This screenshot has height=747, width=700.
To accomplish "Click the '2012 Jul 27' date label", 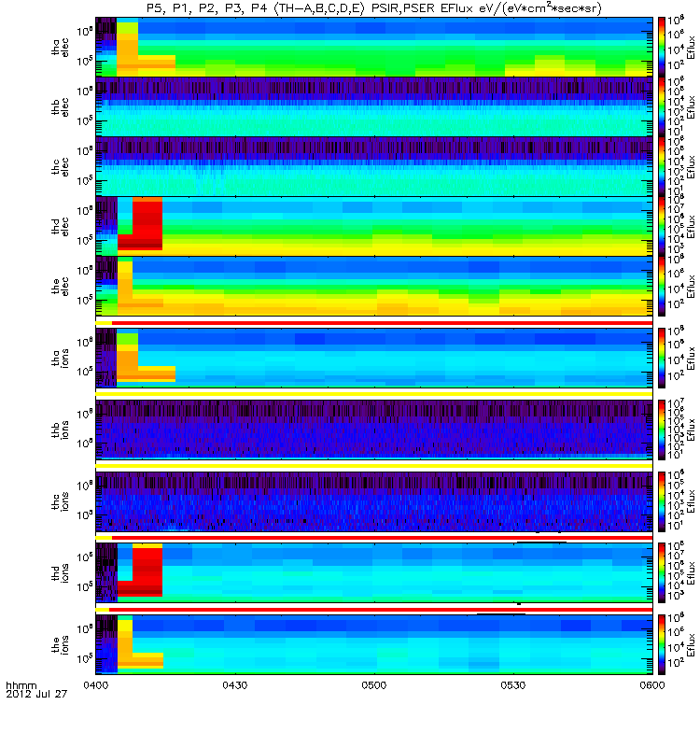I will (36, 694).
